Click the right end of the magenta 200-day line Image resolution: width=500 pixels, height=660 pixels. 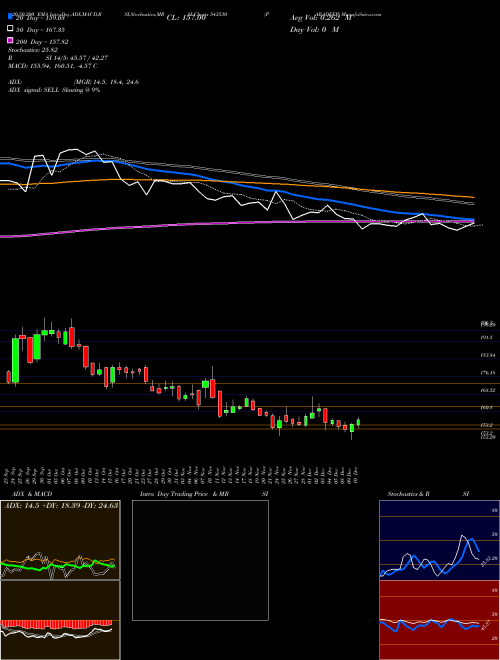coord(472,221)
